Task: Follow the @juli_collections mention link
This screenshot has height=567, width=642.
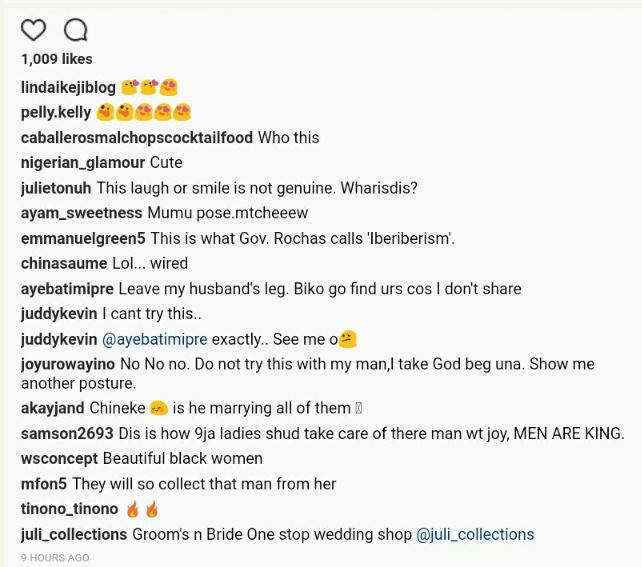Action: click(475, 535)
